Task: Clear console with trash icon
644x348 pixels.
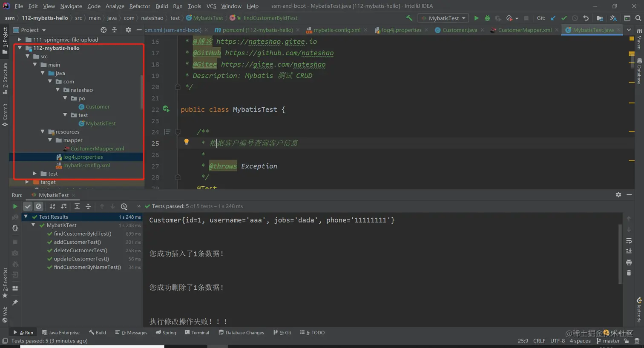Action: [629, 273]
